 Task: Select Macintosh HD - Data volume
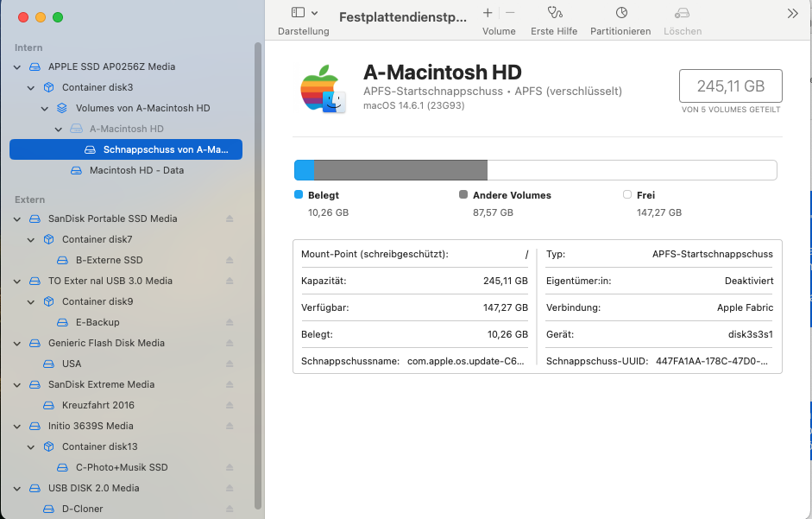coord(136,170)
